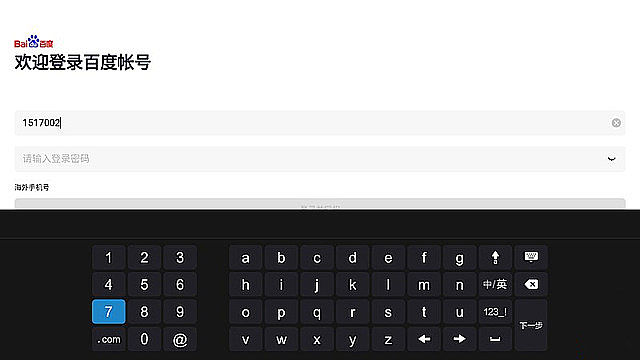Tap the @ symbol key

coord(180,339)
